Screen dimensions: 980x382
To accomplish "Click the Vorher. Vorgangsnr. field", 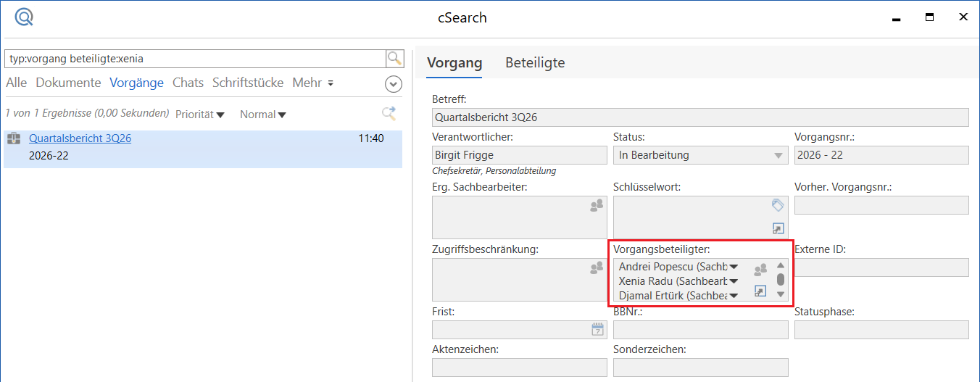I will tap(881, 205).
